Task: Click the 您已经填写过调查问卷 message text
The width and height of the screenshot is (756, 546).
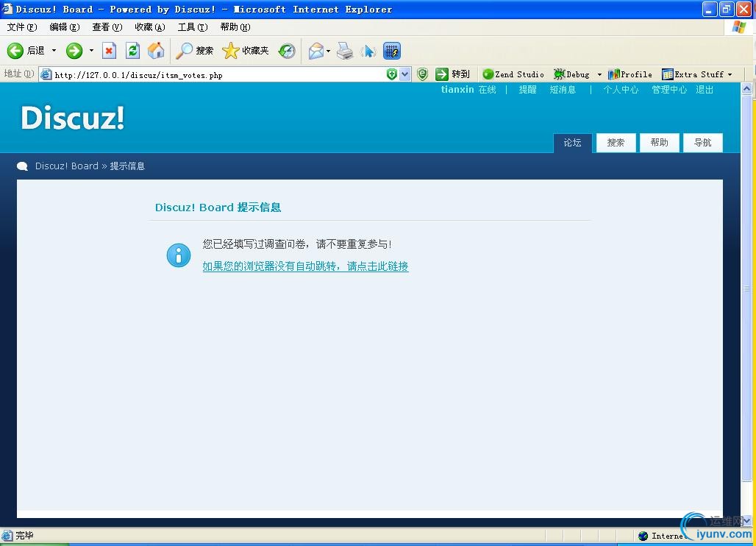Action: (x=297, y=244)
